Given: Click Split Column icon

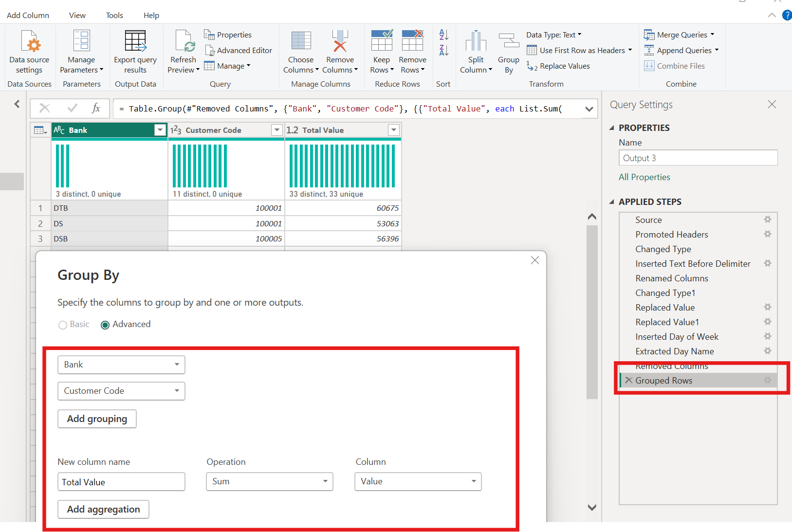Looking at the screenshot, I should point(476,41).
